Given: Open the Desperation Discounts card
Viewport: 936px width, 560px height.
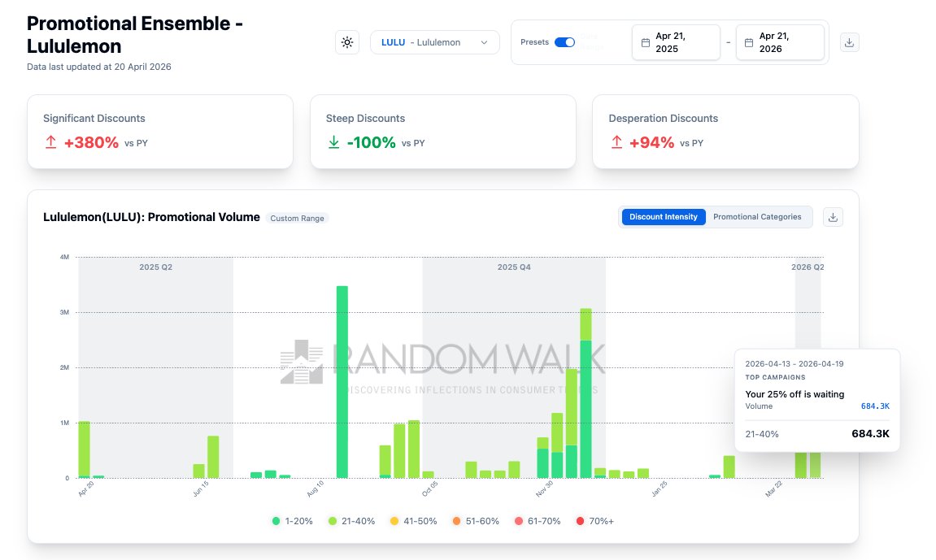Looking at the screenshot, I should (x=725, y=131).
